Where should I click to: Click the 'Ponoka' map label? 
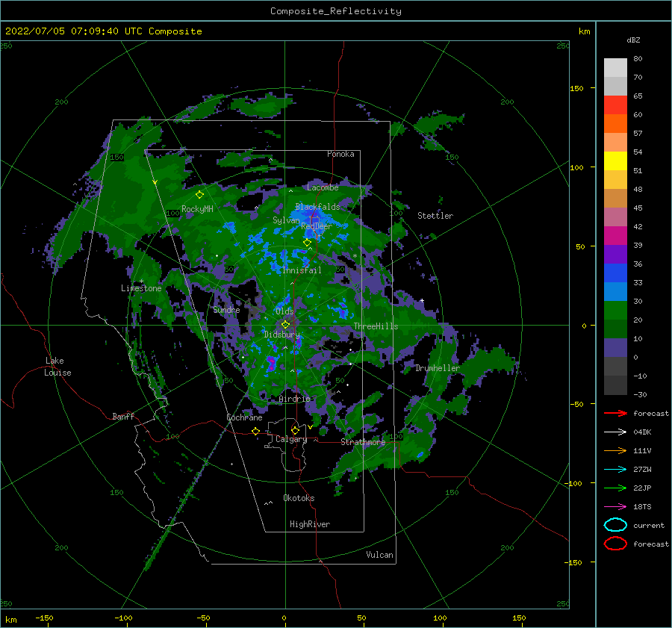340,154
